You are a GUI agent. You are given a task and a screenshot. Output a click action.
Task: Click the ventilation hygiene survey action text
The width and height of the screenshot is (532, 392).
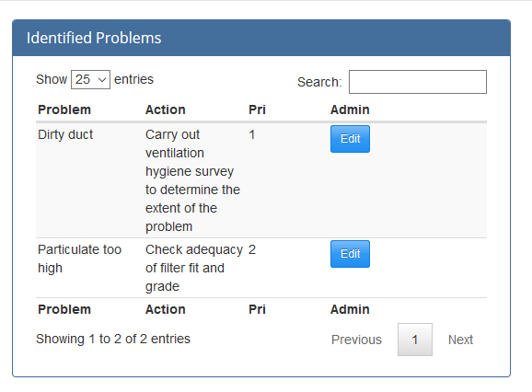tap(192, 180)
